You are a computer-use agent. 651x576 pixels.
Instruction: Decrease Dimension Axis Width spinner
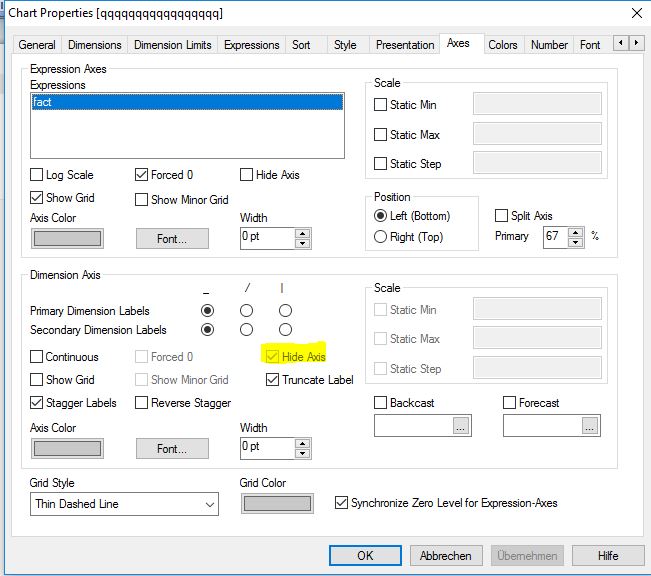click(303, 453)
